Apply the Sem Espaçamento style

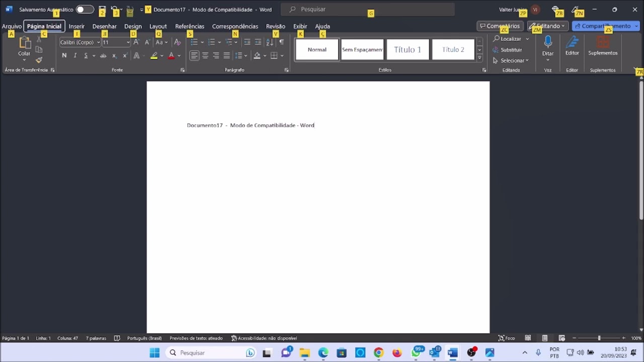(x=362, y=50)
